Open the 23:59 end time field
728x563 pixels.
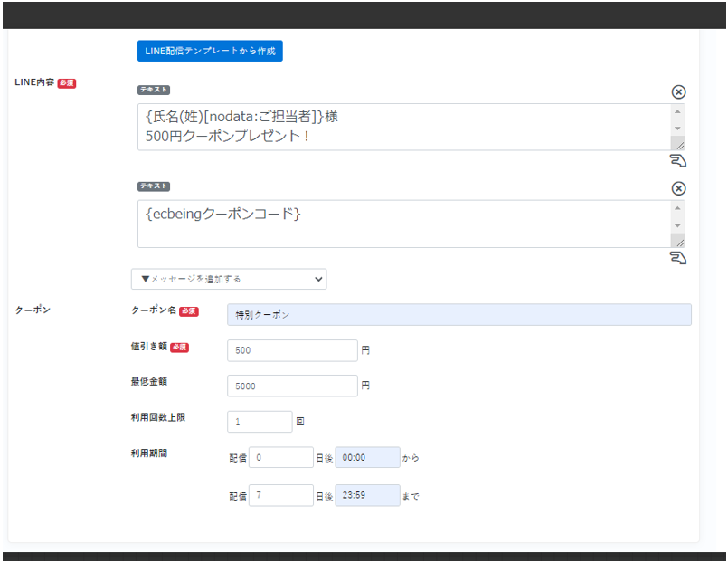point(367,496)
